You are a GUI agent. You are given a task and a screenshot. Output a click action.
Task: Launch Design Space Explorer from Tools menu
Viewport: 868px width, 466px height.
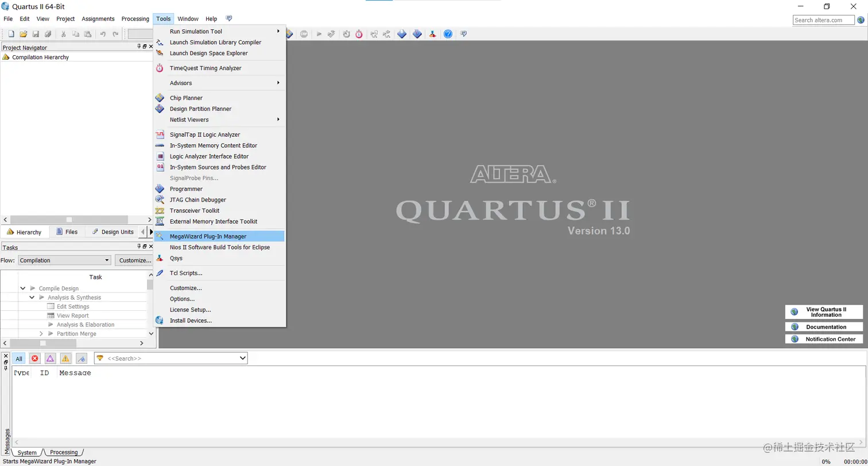[219, 53]
